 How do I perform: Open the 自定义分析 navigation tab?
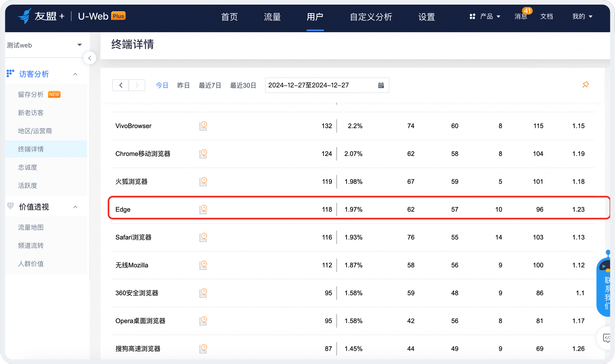371,17
